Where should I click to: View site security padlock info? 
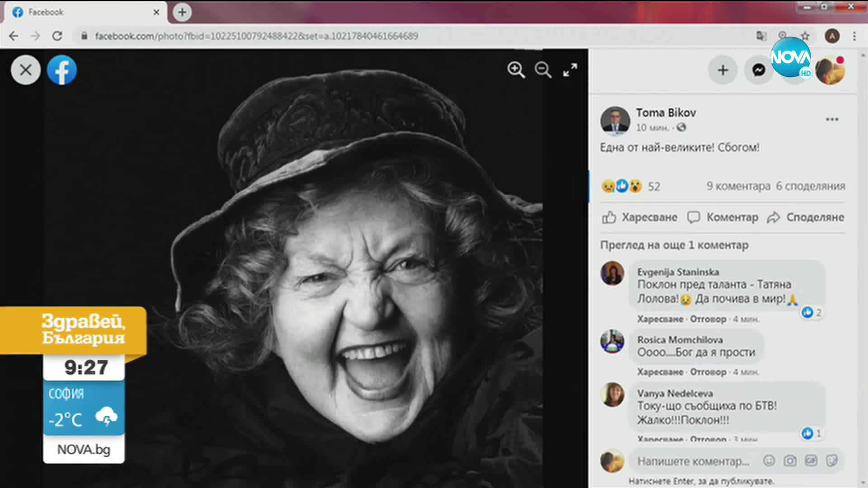(84, 36)
